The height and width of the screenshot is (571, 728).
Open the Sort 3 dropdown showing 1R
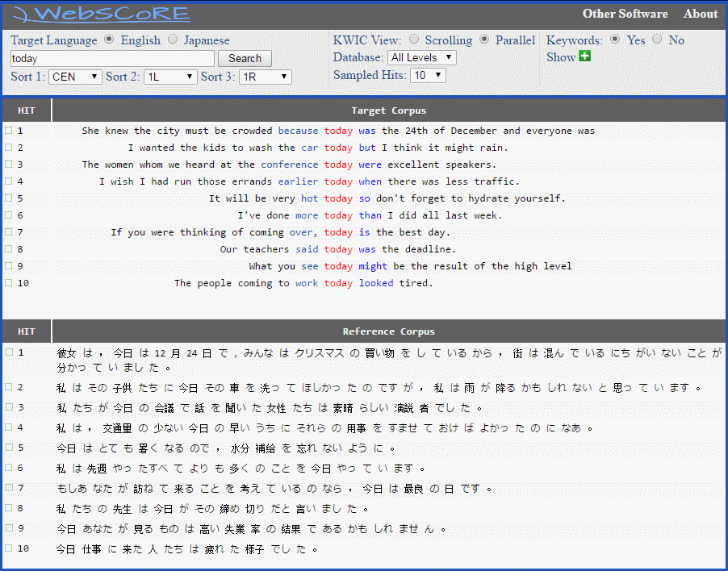(x=265, y=77)
